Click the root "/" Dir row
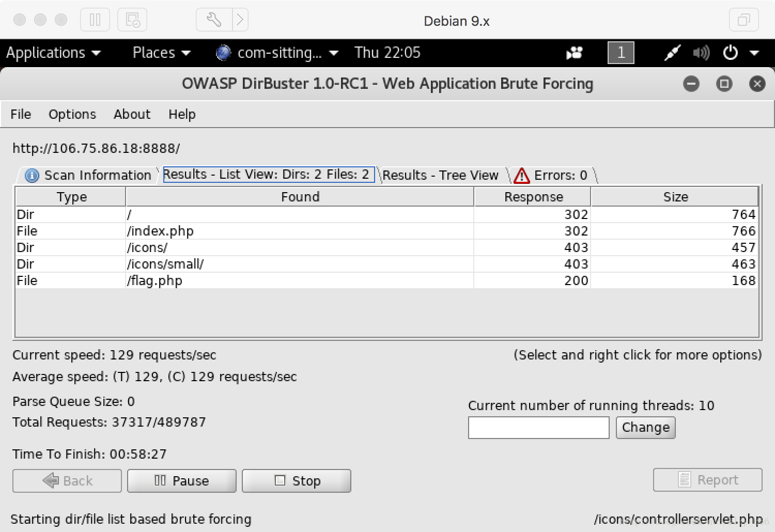 (386, 214)
